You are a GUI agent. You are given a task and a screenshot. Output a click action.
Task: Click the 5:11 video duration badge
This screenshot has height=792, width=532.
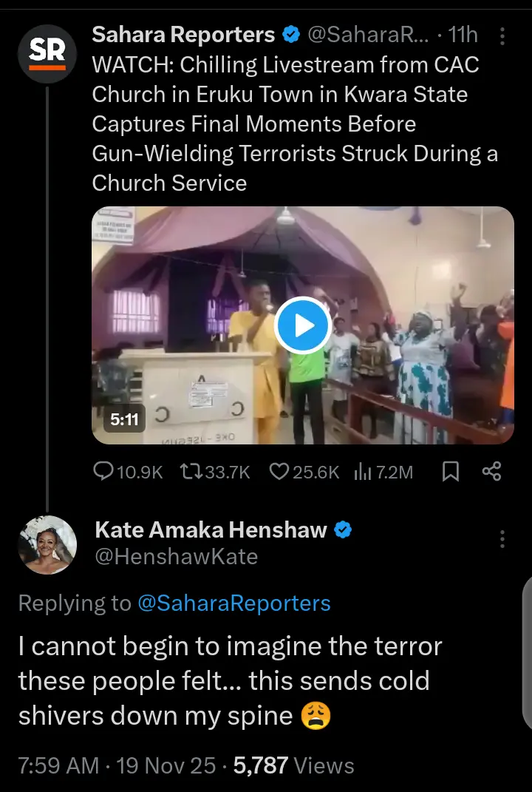[124, 419]
